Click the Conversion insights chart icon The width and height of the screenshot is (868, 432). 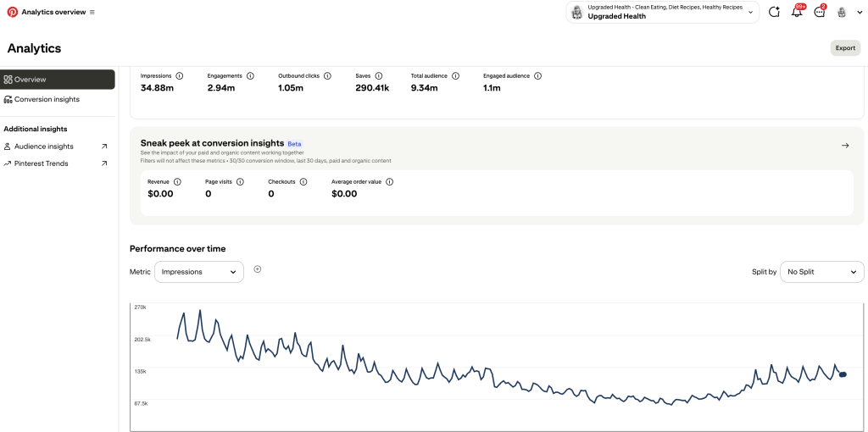8,100
